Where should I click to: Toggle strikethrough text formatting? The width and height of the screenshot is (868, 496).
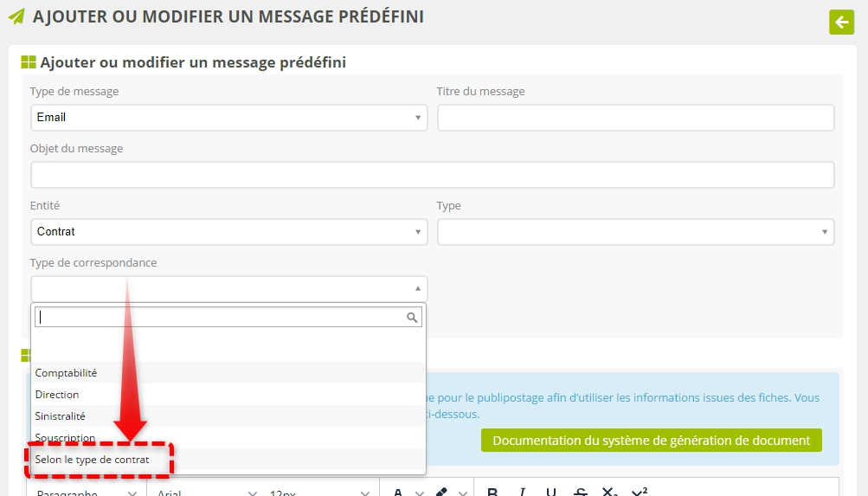[581, 493]
